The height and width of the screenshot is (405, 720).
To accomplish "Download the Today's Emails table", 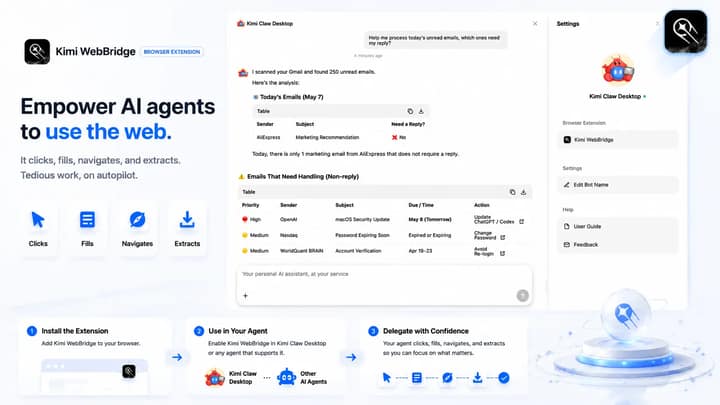I will click(x=421, y=111).
